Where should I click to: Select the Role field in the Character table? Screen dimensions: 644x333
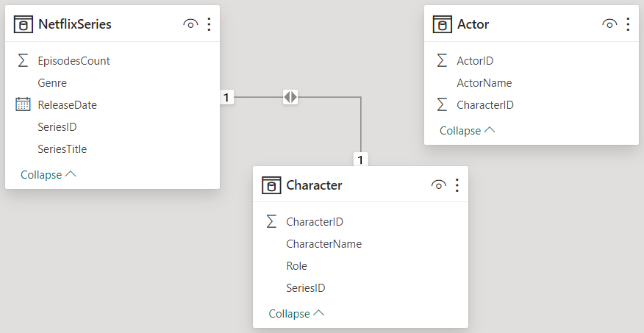tap(296, 266)
